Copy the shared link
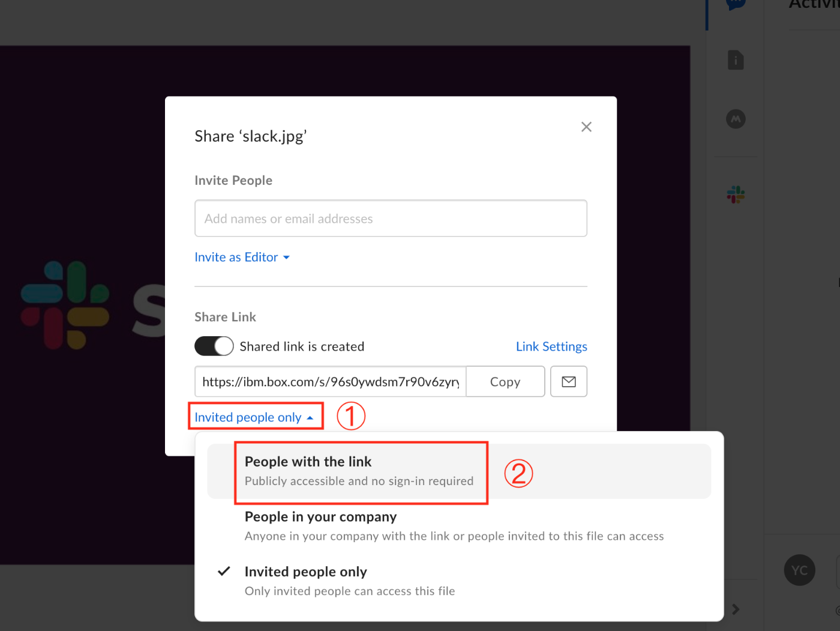 coord(505,382)
